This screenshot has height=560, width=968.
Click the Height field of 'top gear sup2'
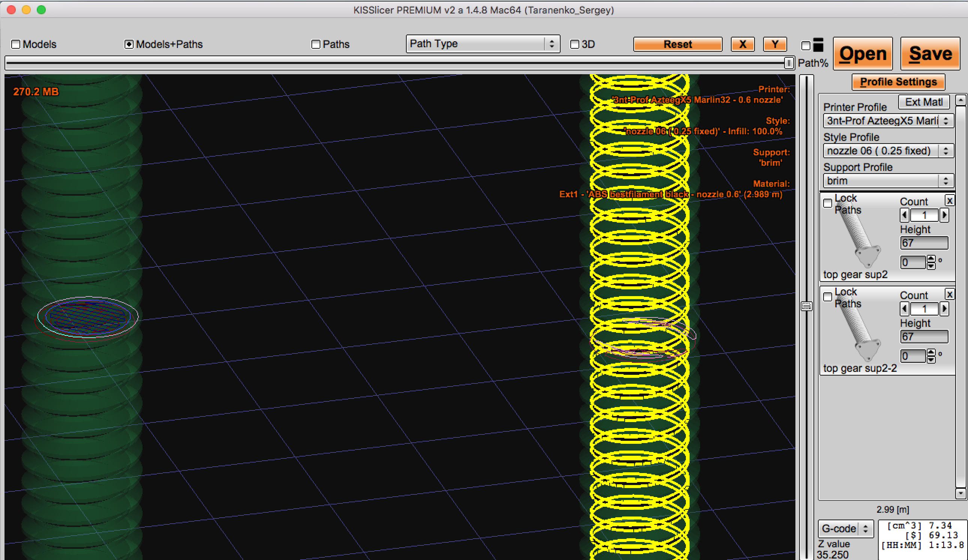point(924,243)
